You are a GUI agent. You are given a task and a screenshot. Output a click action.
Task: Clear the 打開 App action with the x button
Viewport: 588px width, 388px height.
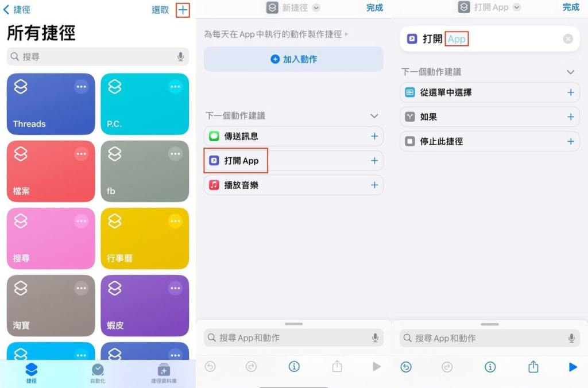tap(568, 39)
